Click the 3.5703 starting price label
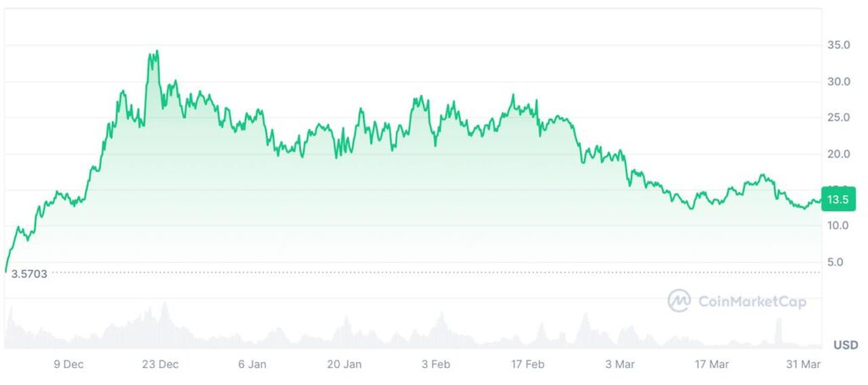This screenshot has width=868, height=385. [29, 274]
